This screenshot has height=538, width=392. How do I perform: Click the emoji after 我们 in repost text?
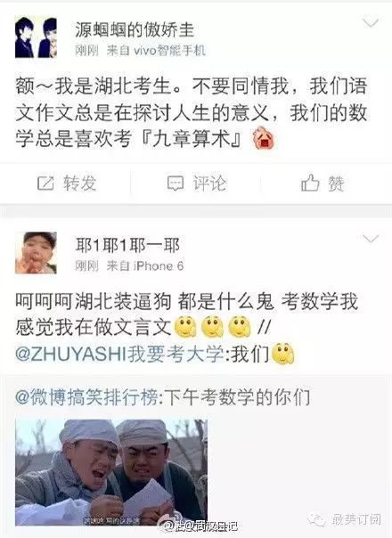tap(282, 354)
